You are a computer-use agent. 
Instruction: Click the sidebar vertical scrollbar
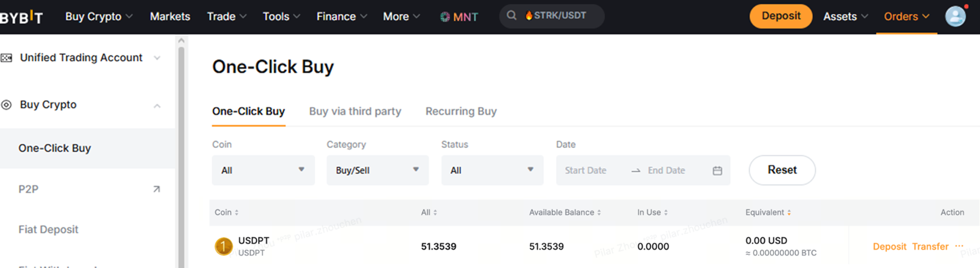click(181, 156)
